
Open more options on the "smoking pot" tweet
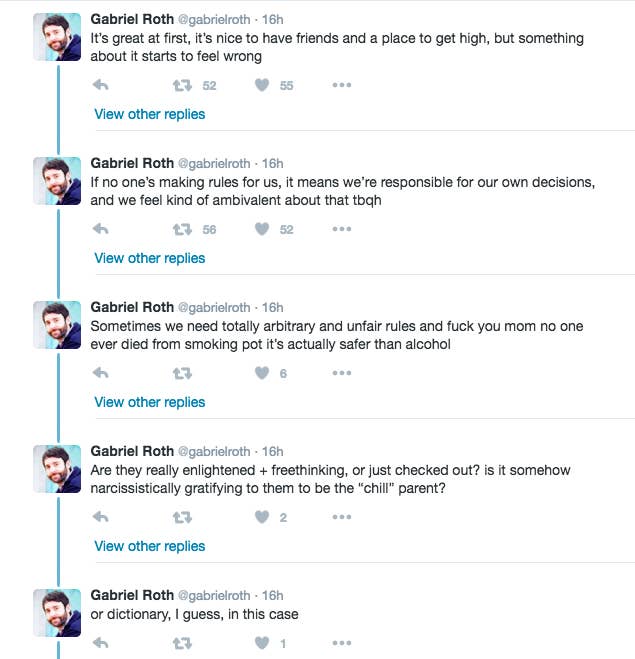(342, 373)
